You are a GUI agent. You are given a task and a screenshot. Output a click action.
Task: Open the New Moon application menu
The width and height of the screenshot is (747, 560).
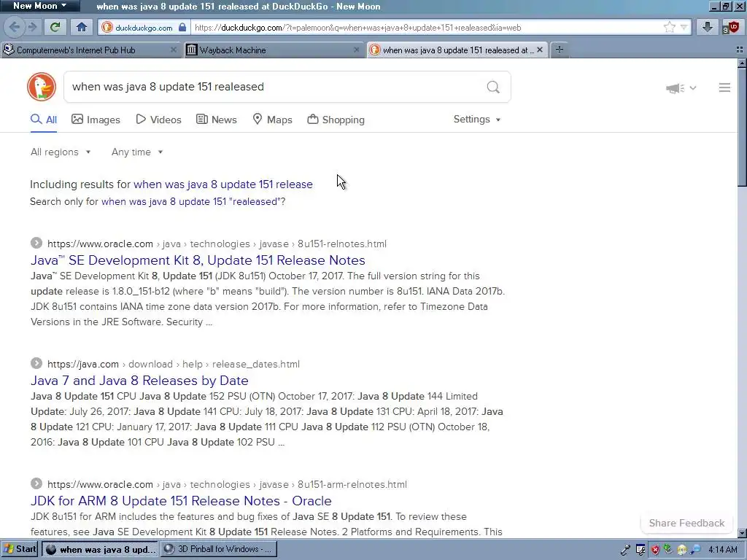point(40,6)
